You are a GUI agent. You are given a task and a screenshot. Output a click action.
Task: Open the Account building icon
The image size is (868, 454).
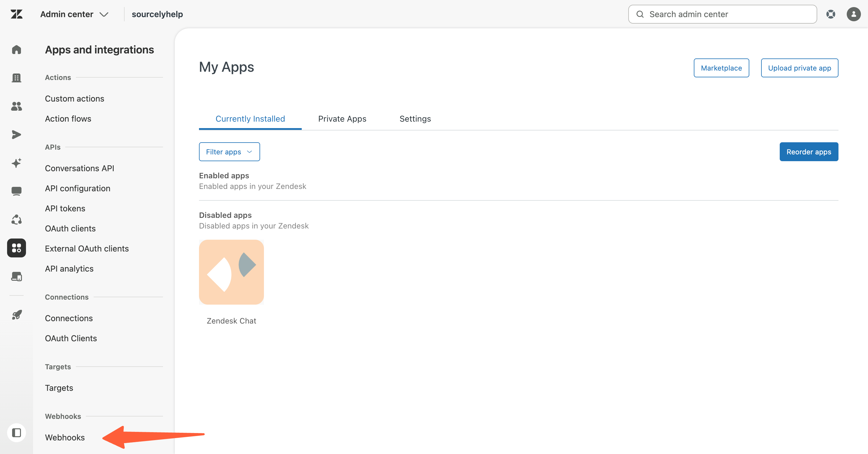[x=16, y=78]
